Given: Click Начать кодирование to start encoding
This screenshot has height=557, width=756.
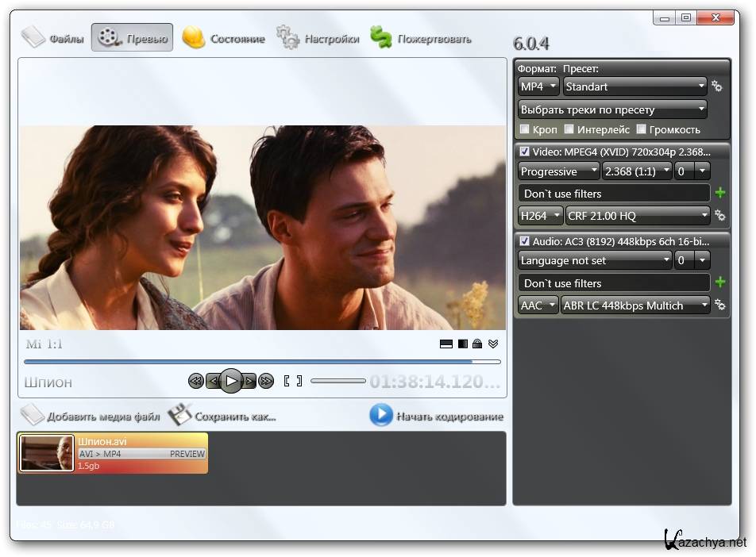Looking at the screenshot, I should point(437,416).
